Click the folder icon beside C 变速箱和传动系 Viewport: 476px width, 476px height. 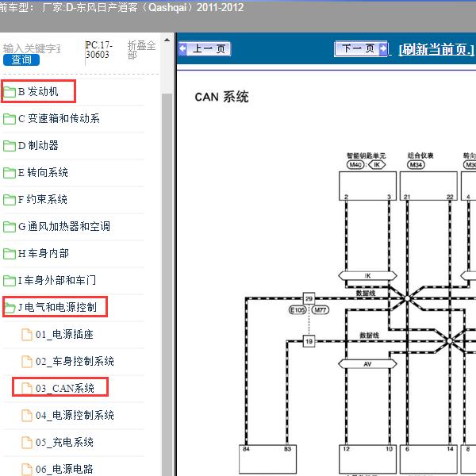10,119
